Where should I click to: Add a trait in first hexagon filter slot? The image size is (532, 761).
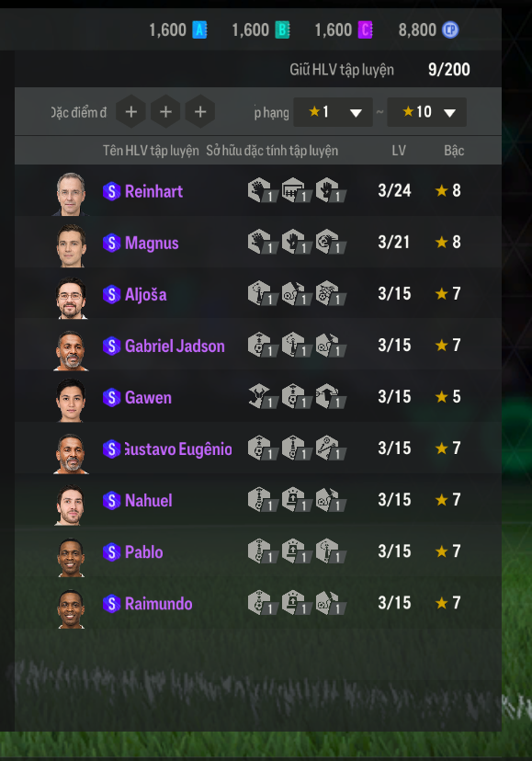tap(131, 112)
